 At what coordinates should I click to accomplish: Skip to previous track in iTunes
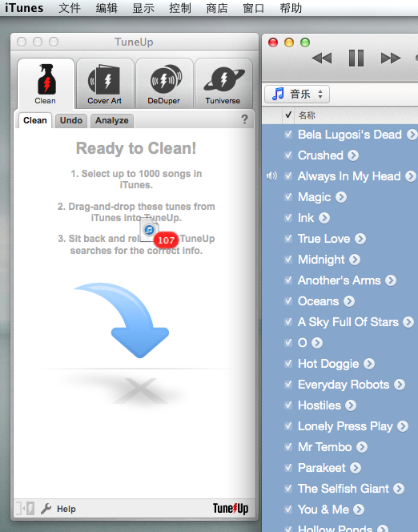(x=322, y=58)
